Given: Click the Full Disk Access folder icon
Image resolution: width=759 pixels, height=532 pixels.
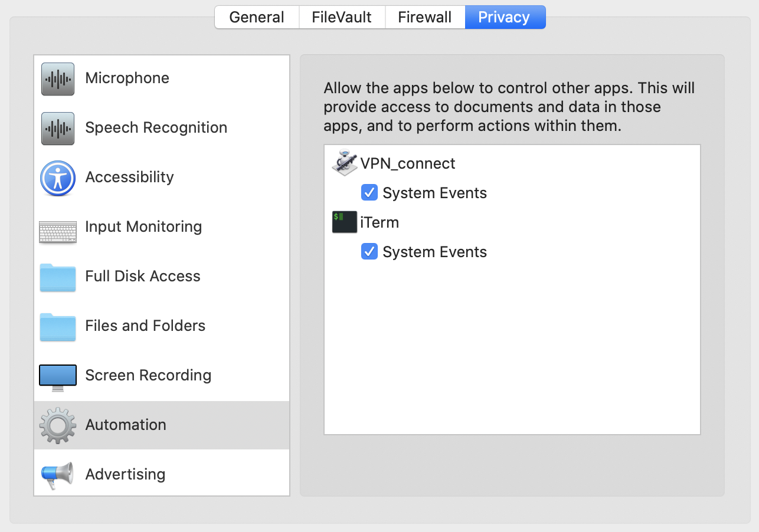Looking at the screenshot, I should coord(58,277).
